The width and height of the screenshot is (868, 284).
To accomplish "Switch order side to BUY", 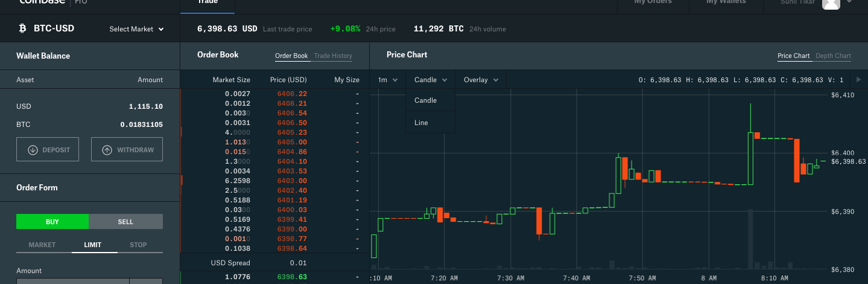I will (x=52, y=222).
